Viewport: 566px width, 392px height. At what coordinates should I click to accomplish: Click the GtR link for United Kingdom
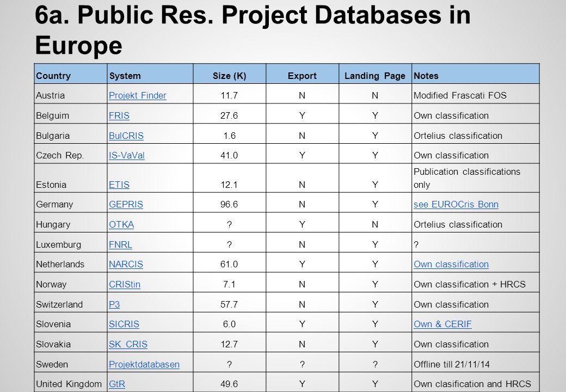(x=117, y=384)
